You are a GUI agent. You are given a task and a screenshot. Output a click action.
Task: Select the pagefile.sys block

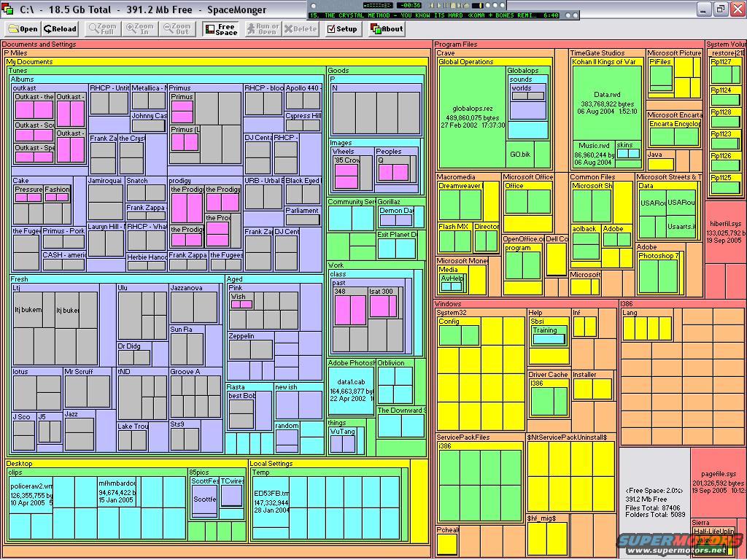pos(713,481)
